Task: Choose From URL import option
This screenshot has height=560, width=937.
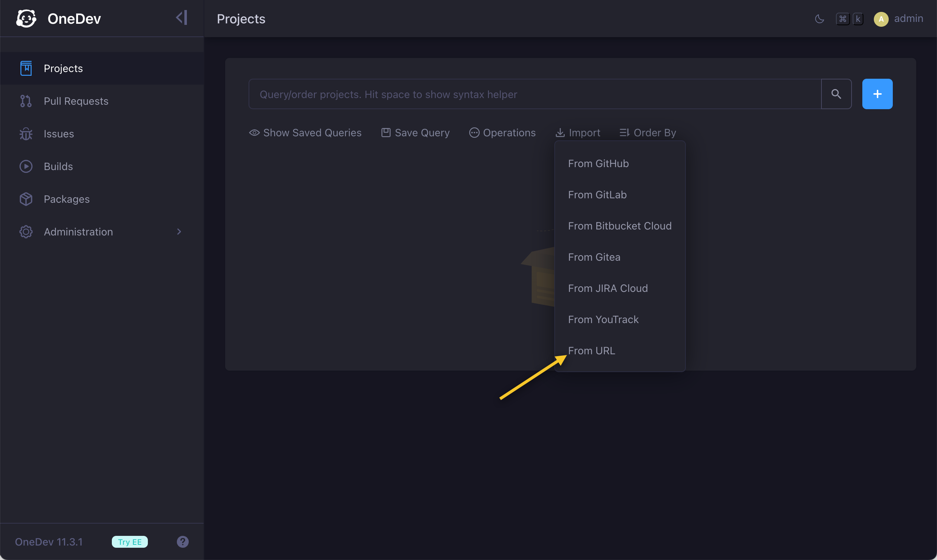Action: pos(591,351)
